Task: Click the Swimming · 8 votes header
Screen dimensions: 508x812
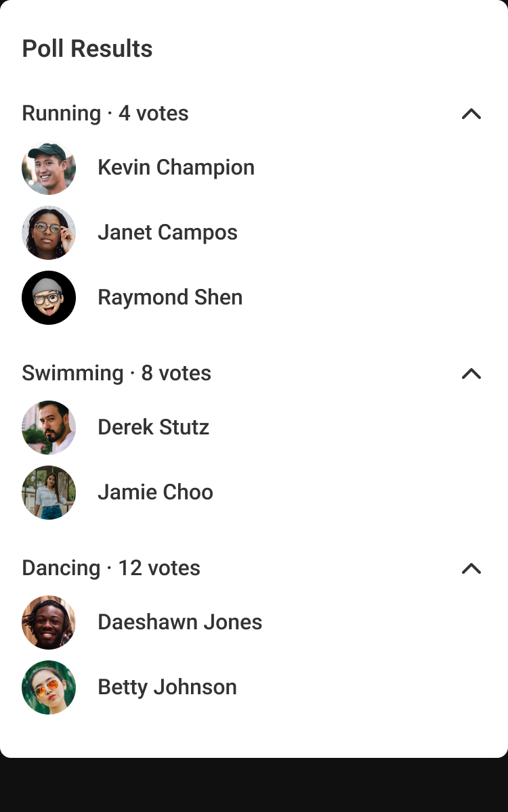Action: point(117,373)
